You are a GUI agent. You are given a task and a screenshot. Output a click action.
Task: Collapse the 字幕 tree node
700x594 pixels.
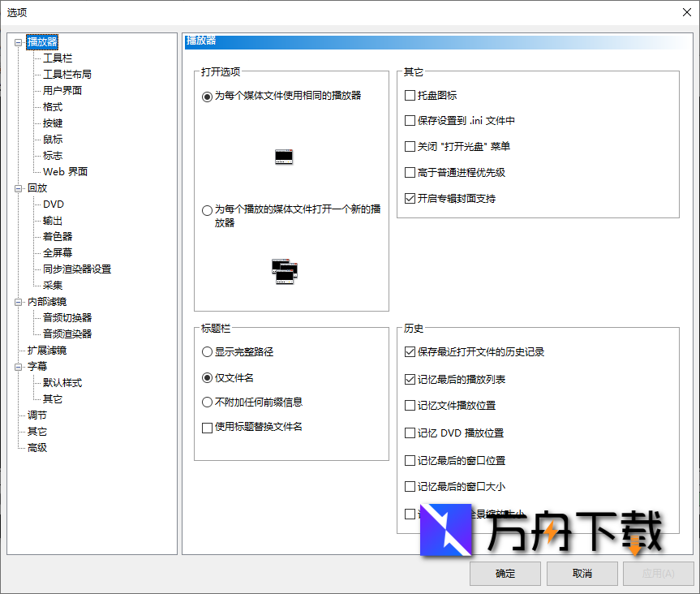18,366
